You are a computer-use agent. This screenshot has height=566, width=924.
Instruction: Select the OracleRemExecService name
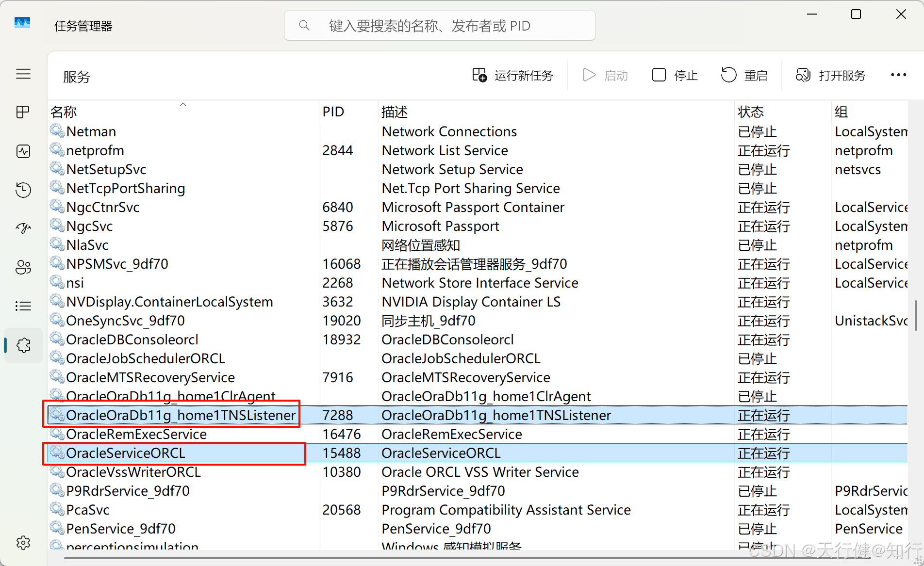tap(136, 434)
